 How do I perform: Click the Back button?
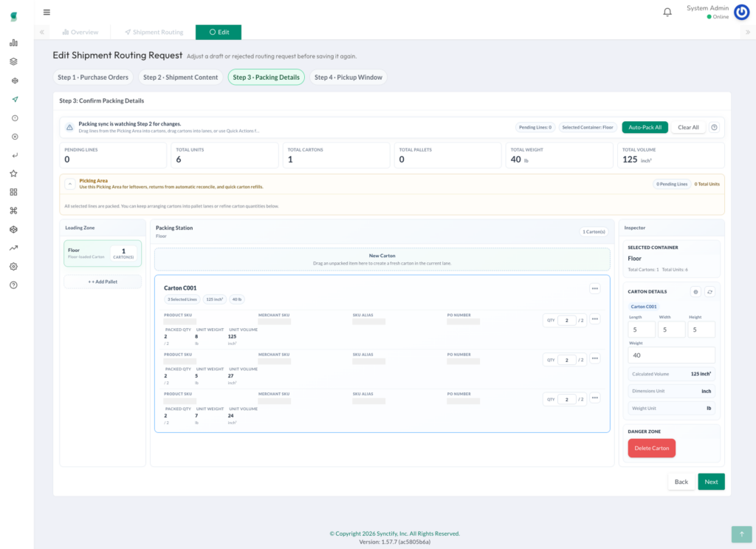click(x=681, y=482)
